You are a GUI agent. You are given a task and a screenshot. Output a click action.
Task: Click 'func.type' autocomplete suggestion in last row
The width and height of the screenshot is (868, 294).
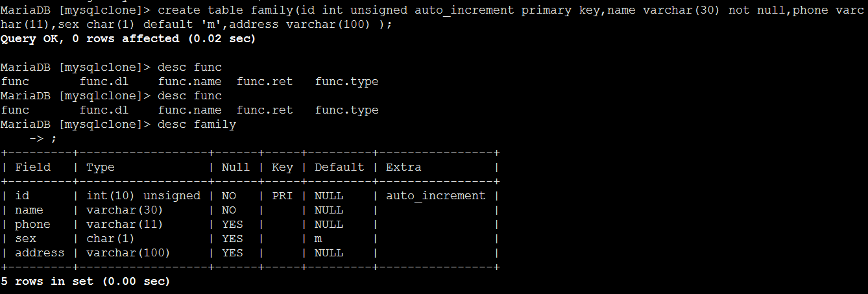346,110
